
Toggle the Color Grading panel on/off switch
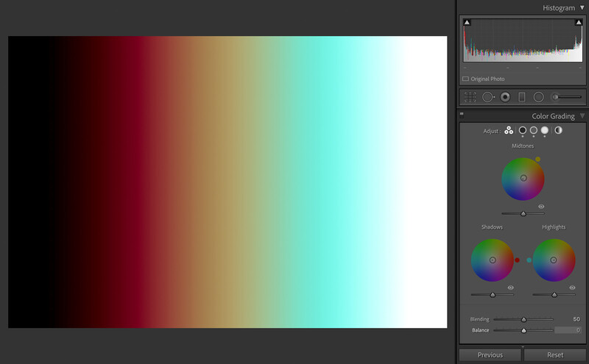pyautogui.click(x=462, y=115)
